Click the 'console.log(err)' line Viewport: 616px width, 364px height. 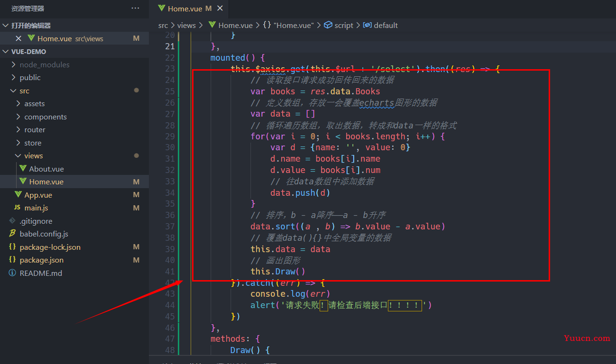click(x=290, y=294)
